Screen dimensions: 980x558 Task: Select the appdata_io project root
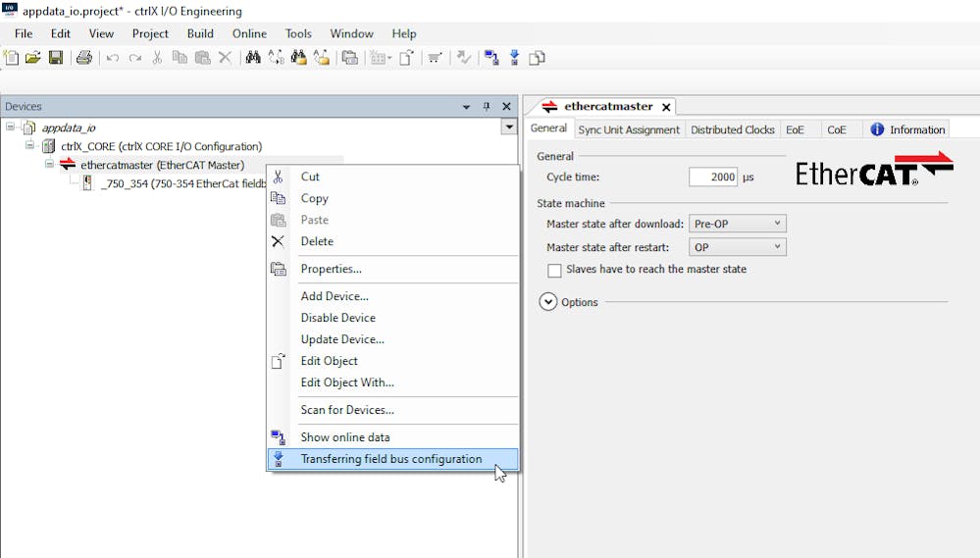click(68, 127)
